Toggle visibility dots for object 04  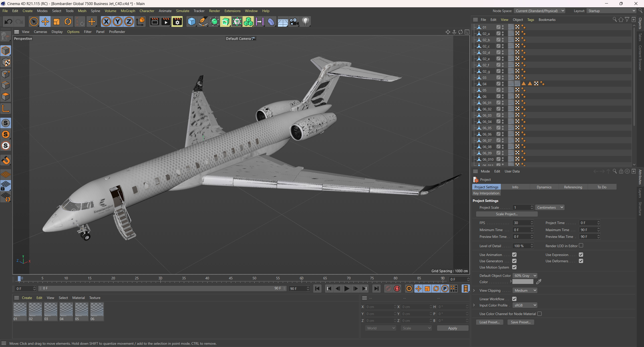503,84
